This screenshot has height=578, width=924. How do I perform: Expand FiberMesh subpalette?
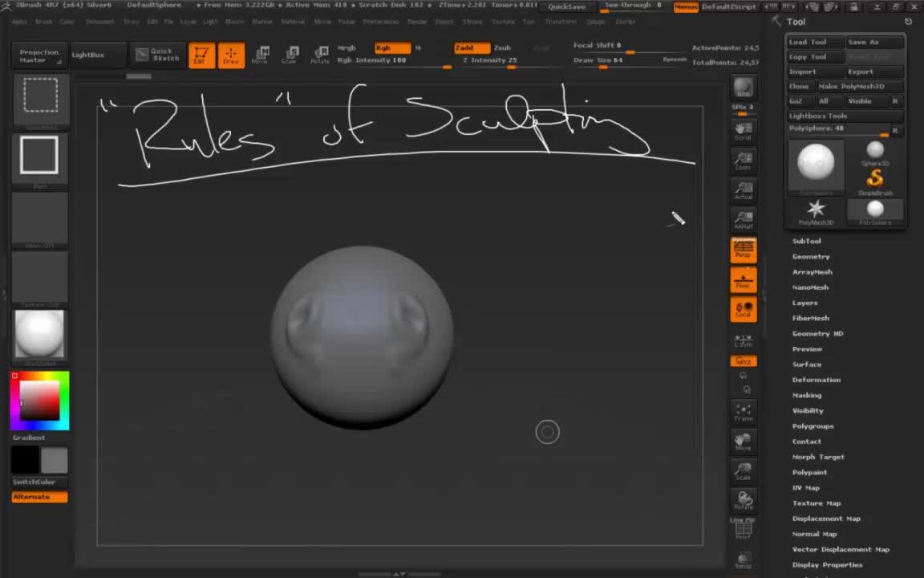click(810, 318)
